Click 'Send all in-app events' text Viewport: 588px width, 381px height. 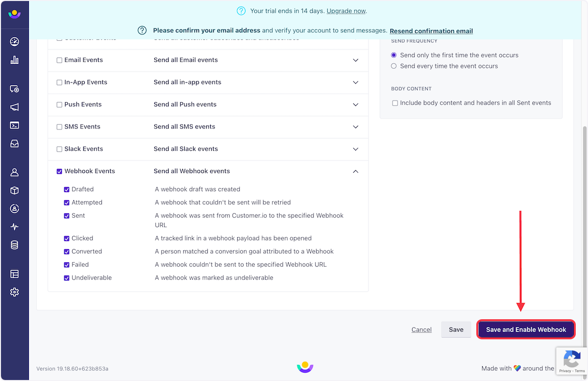188,82
